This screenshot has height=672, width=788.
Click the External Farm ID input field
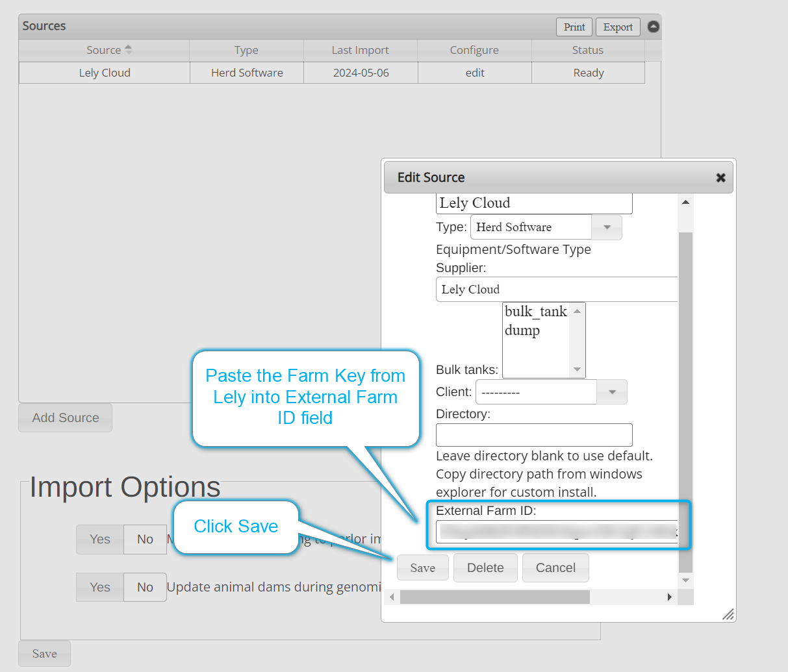click(557, 532)
